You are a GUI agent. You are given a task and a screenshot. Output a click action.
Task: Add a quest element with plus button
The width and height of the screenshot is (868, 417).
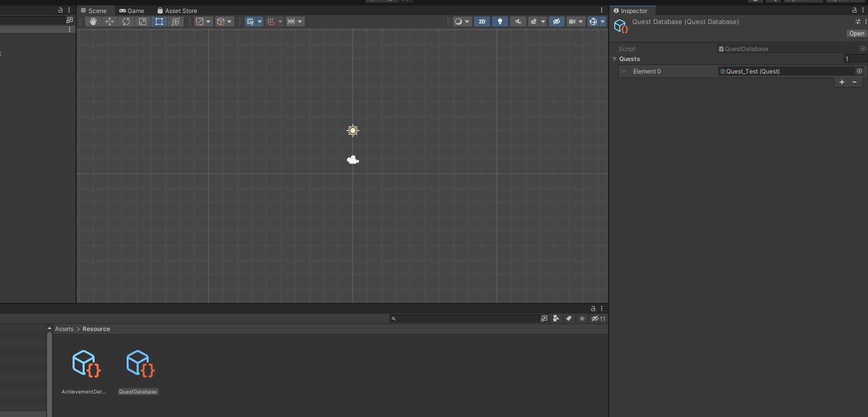click(x=842, y=82)
